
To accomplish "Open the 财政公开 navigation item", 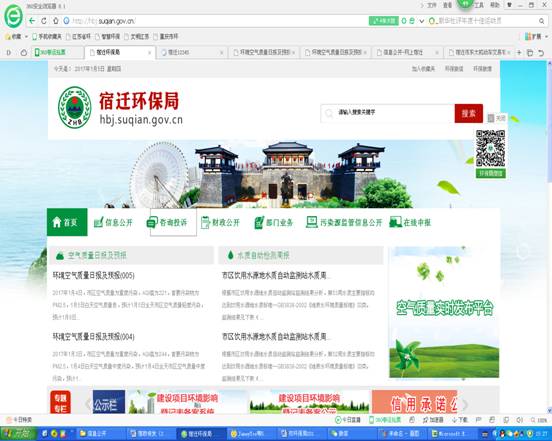I will [220, 222].
